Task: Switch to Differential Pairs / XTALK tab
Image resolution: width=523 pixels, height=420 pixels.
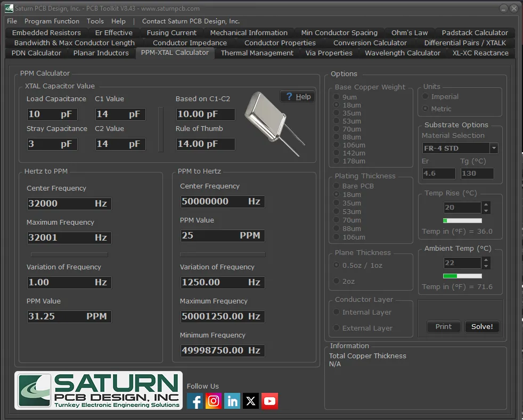Action: (x=465, y=43)
